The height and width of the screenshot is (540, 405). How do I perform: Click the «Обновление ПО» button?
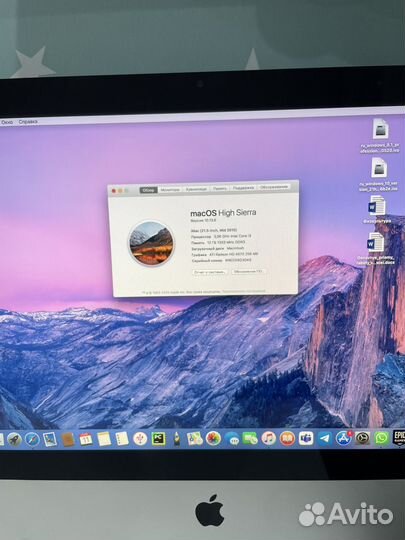click(x=248, y=271)
